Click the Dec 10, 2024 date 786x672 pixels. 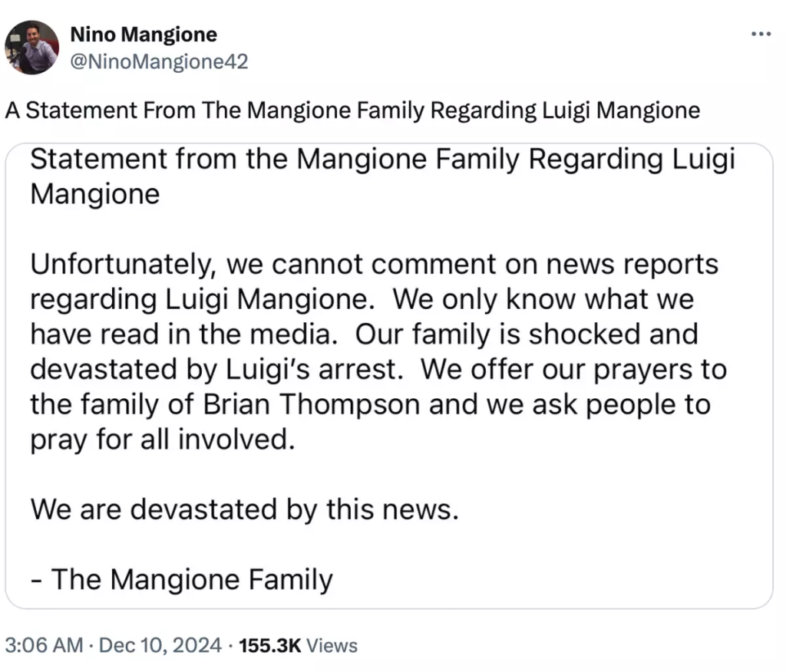coord(158,645)
